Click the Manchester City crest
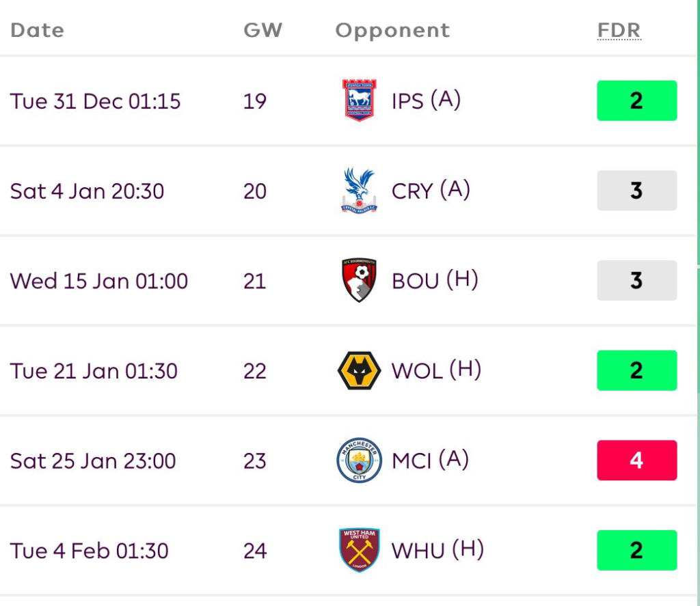Viewport: 700px width, 606px height. pyautogui.click(x=359, y=460)
